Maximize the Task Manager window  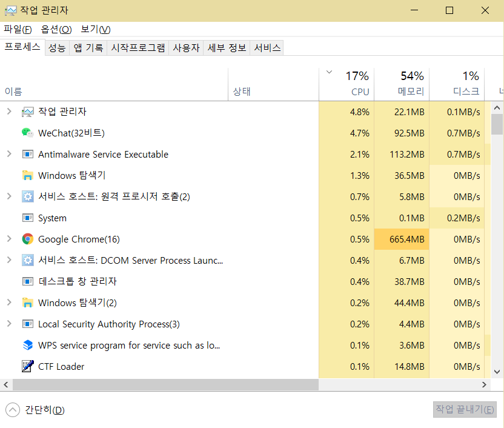coord(449,10)
